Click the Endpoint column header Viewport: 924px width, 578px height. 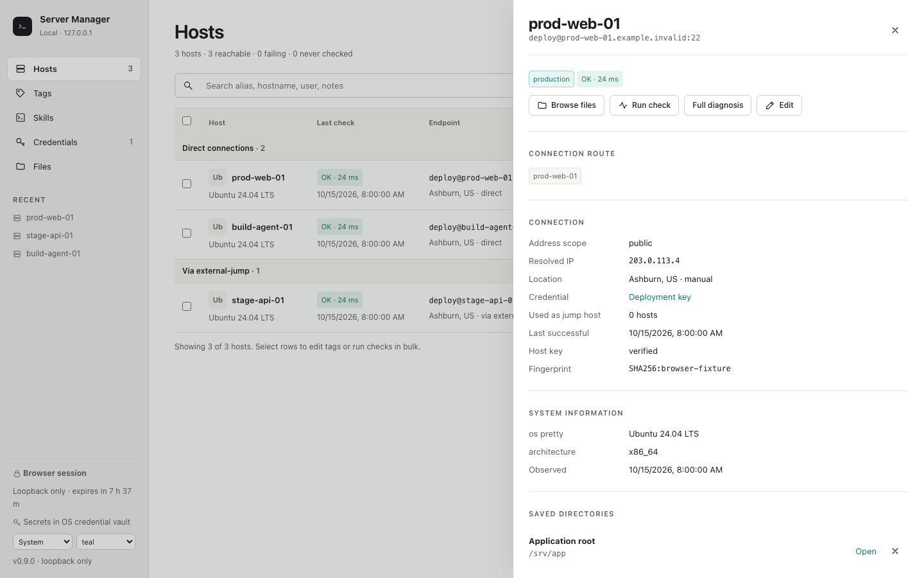click(445, 123)
